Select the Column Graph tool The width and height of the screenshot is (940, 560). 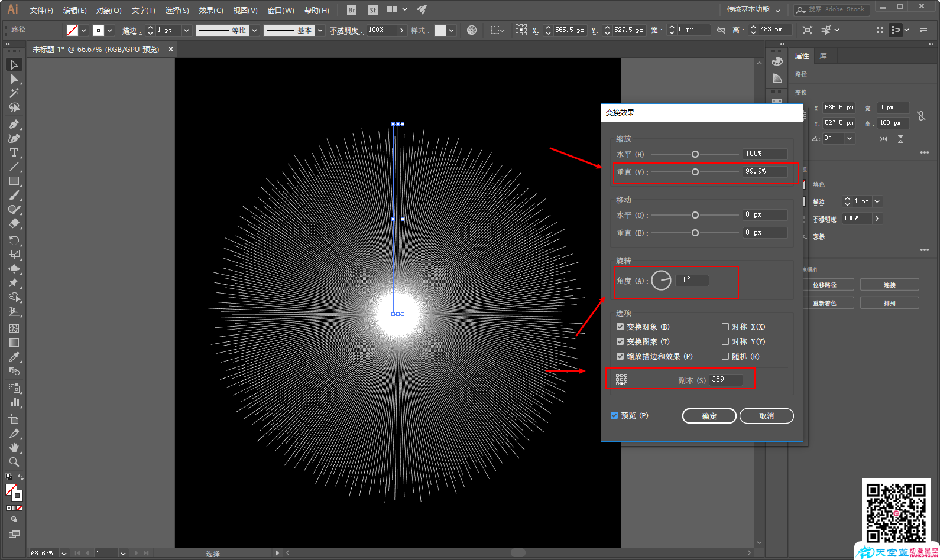(x=14, y=402)
